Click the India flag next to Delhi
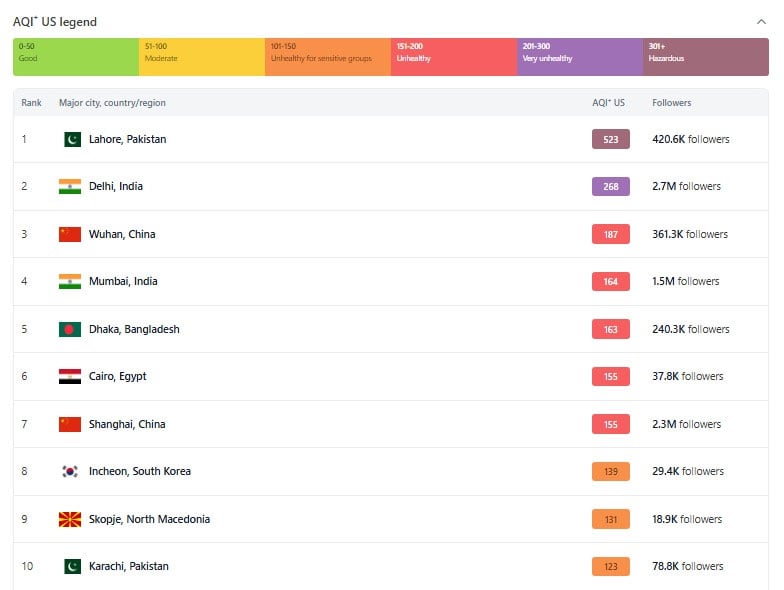The width and height of the screenshot is (784, 590). tap(70, 186)
